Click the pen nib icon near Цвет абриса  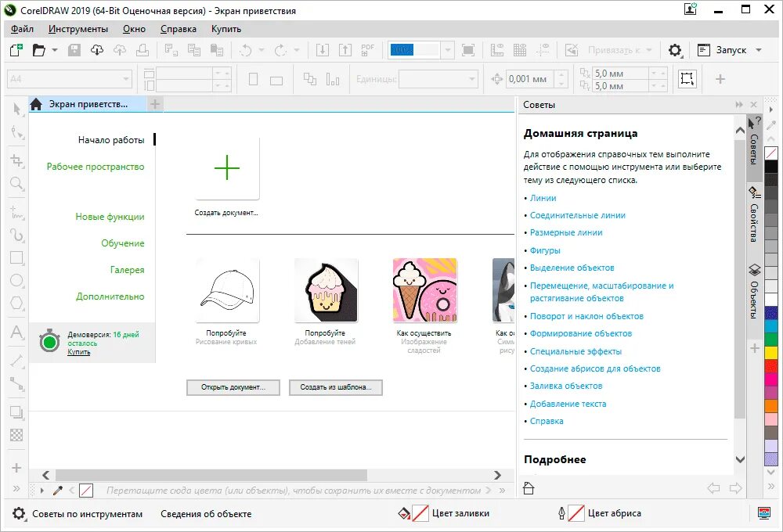coord(561,513)
